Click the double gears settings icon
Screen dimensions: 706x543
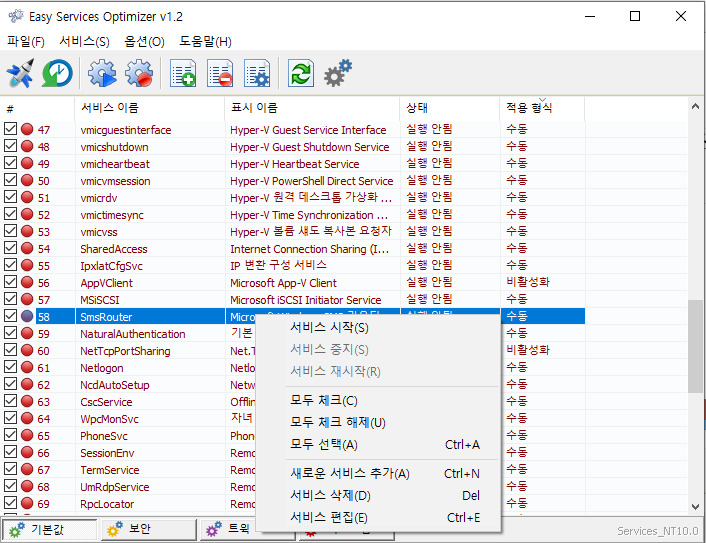click(338, 73)
